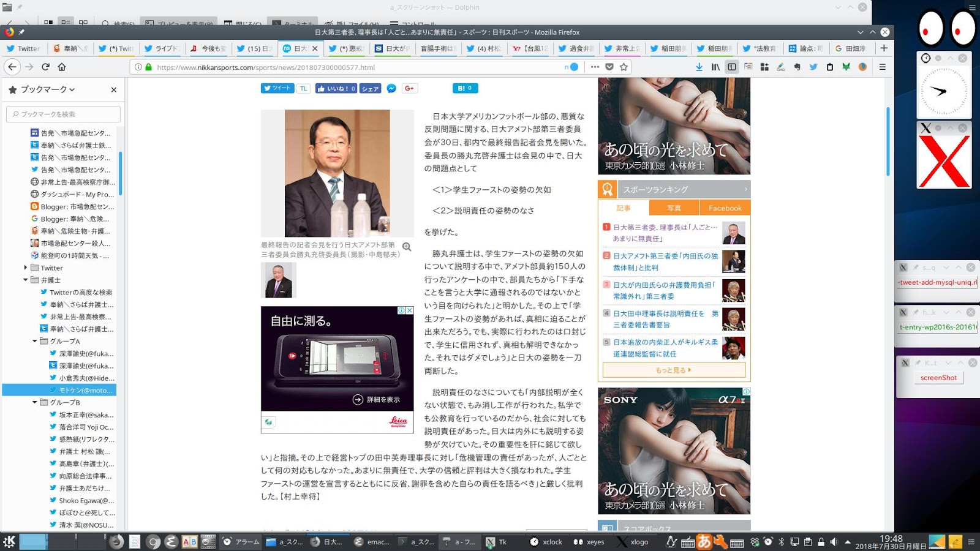Open the small thumbnail photo below caption

(x=279, y=280)
